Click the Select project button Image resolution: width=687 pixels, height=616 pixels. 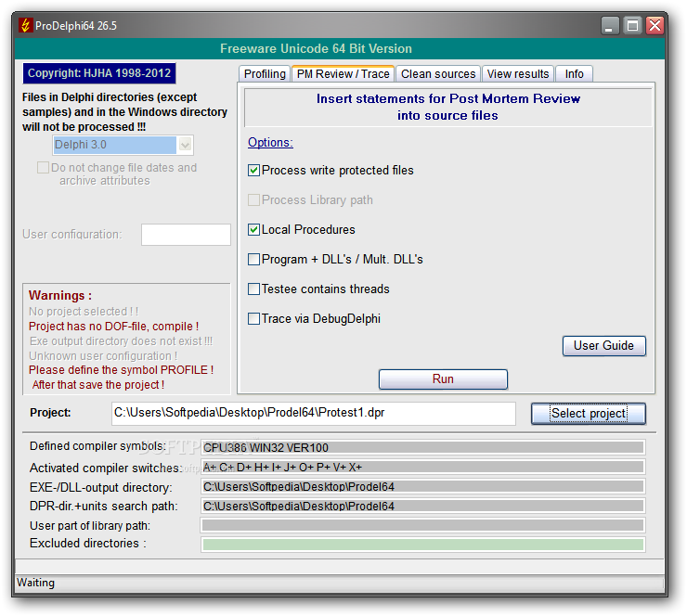point(589,414)
